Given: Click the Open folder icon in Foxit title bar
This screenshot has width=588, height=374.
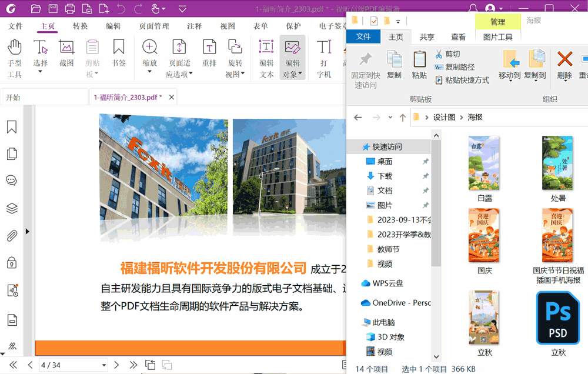Looking at the screenshot, I should 36,8.
